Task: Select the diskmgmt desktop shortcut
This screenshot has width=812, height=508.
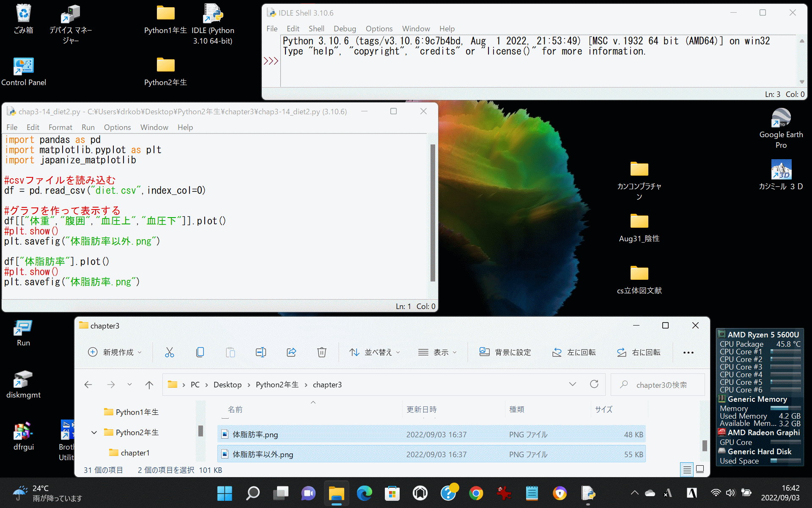Action: click(x=23, y=384)
